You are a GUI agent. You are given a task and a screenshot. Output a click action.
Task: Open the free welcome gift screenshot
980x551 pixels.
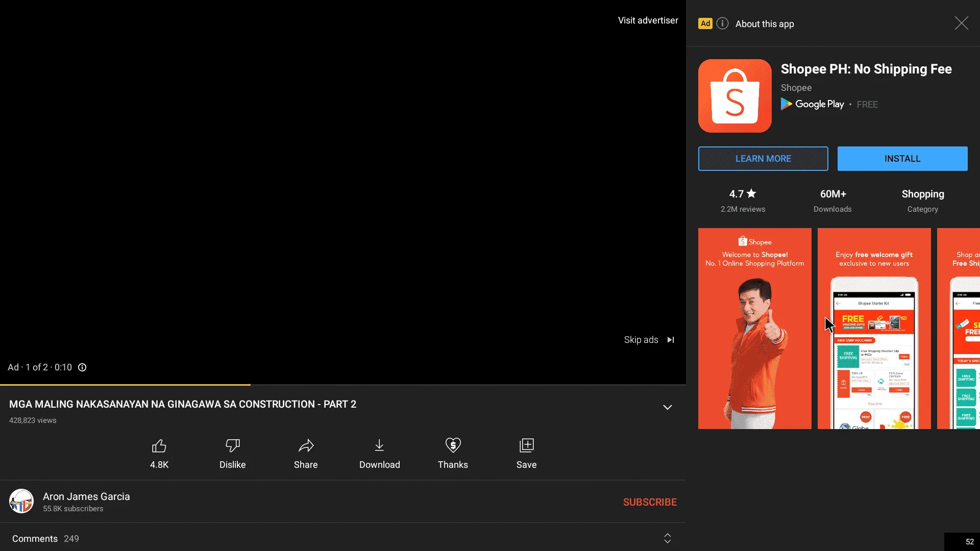coord(874,329)
